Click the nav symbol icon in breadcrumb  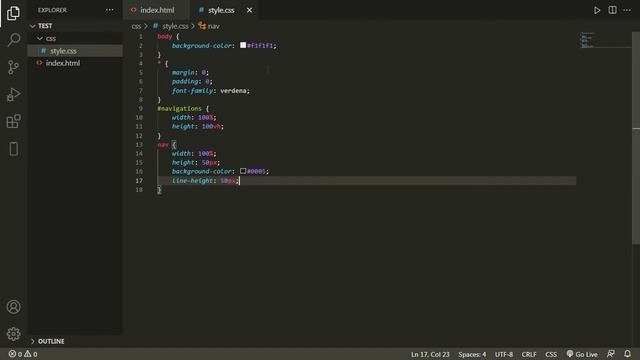click(x=202, y=26)
